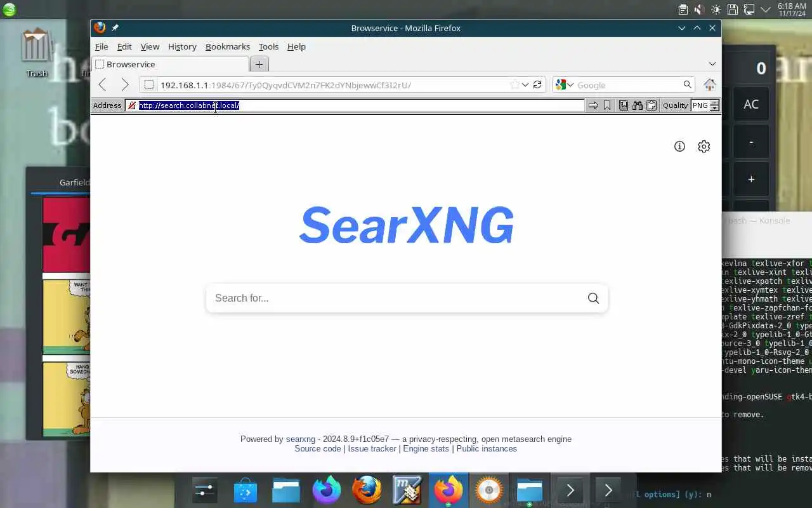Image resolution: width=812 pixels, height=508 pixels.
Task: Open the Issue tracker link
Action: tap(372, 448)
